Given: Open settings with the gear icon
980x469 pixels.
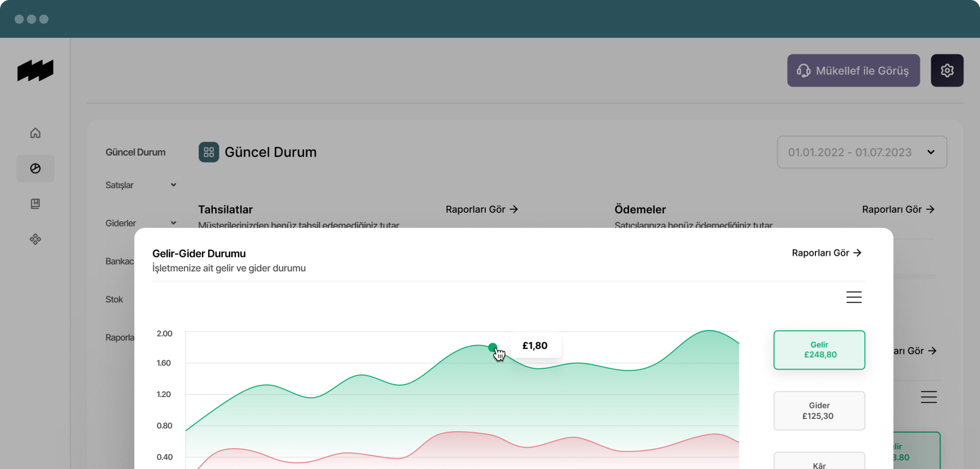Looking at the screenshot, I should click(947, 70).
